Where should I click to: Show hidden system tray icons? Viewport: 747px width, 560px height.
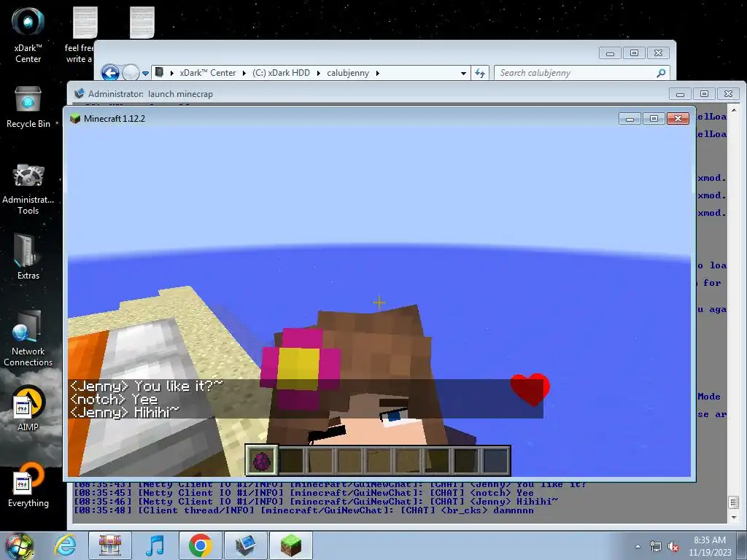pos(638,546)
